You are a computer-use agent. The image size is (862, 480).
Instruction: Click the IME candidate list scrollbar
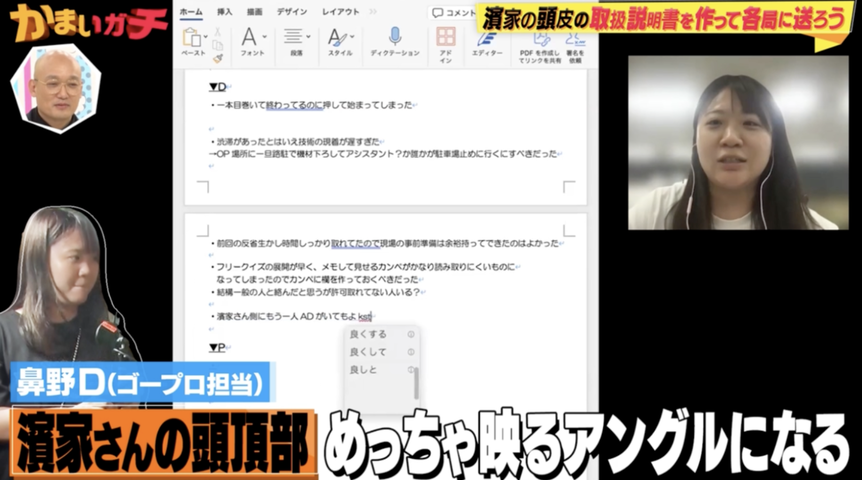(x=416, y=383)
